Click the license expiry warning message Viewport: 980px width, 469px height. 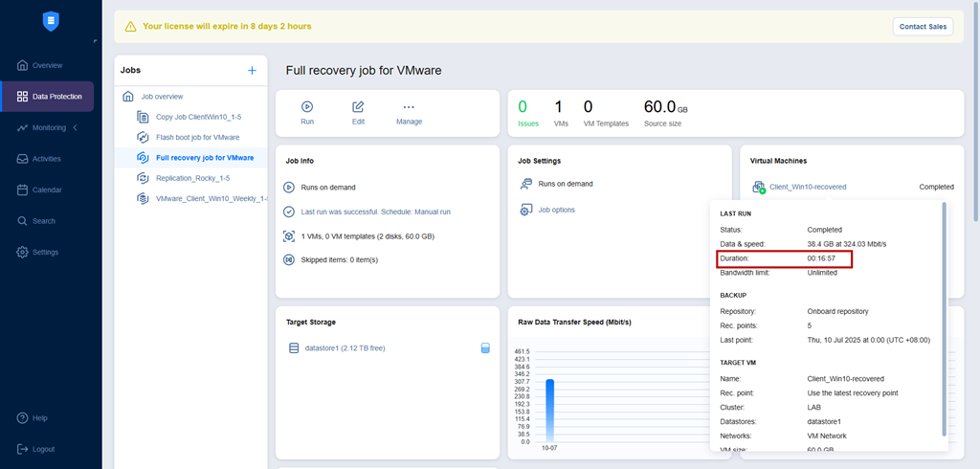(227, 26)
